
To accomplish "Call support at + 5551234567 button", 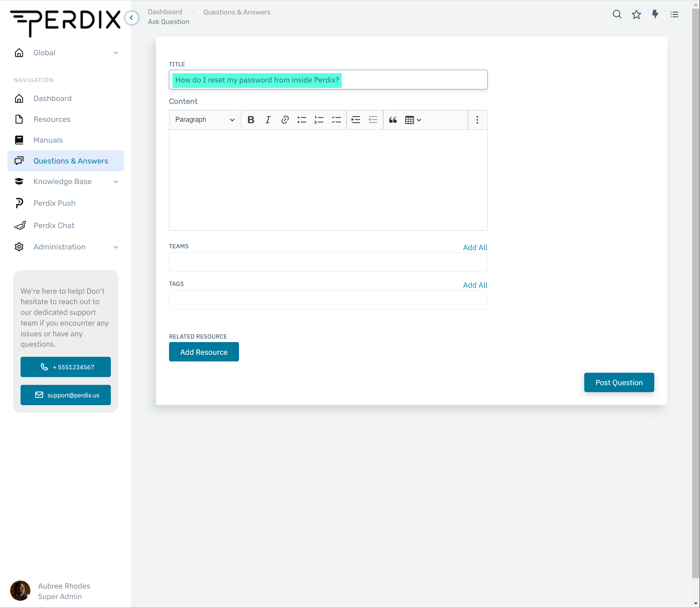I will [x=65, y=367].
